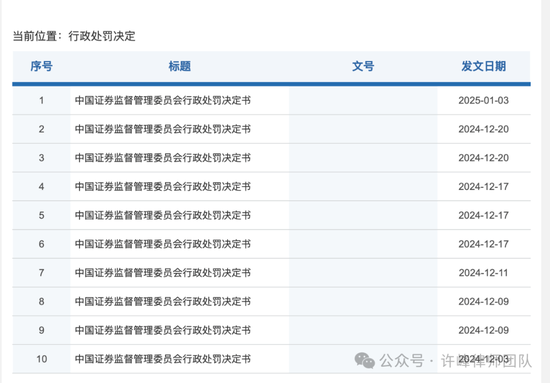Click the 行政处罚决定 breadcrumb text
Image resolution: width=550 pixels, height=383 pixels.
pyautogui.click(x=102, y=36)
